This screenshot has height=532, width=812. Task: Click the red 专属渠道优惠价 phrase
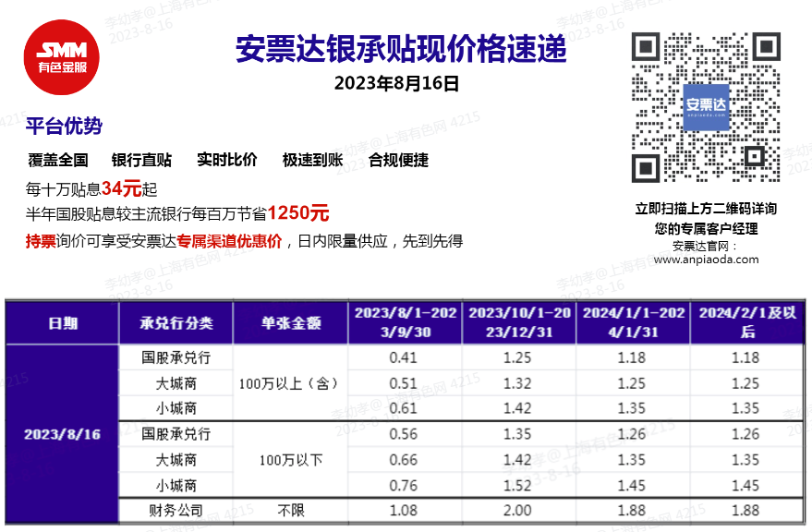[229, 241]
